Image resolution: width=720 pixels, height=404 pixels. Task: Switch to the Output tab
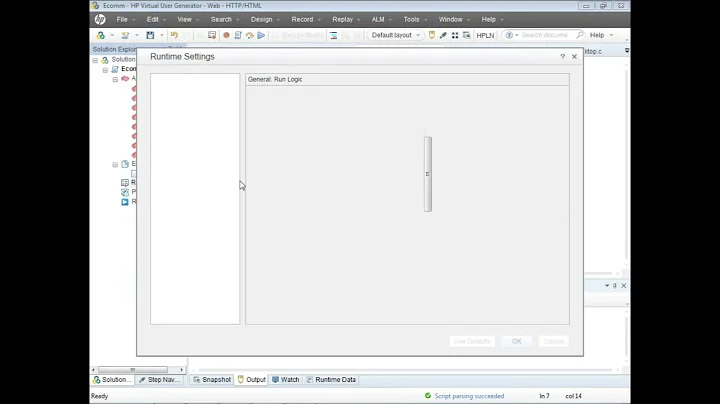click(252, 380)
